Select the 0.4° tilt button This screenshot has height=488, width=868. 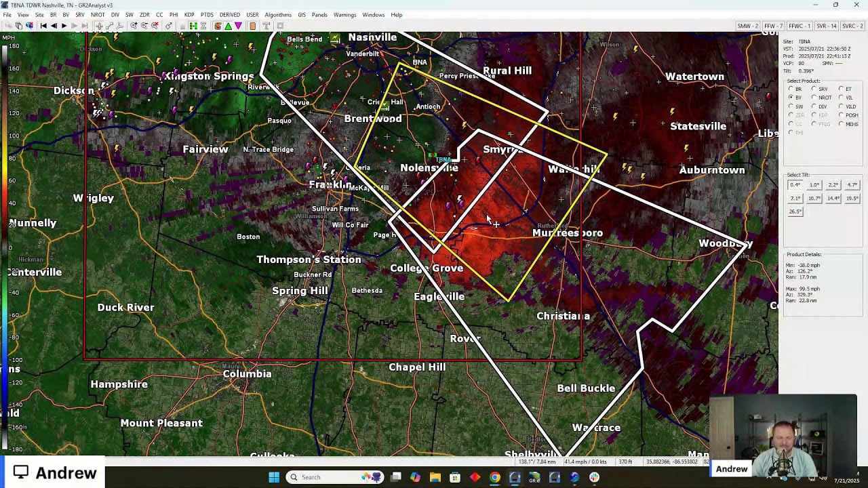[795, 185]
